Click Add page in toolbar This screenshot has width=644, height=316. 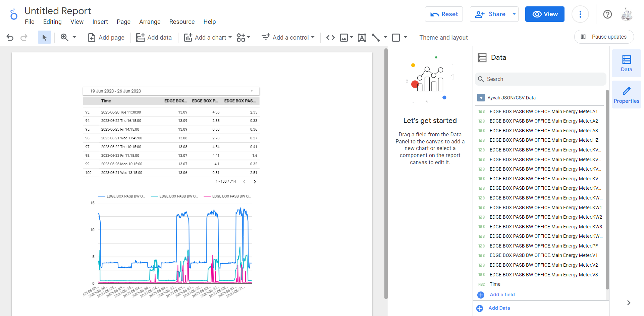pos(106,38)
